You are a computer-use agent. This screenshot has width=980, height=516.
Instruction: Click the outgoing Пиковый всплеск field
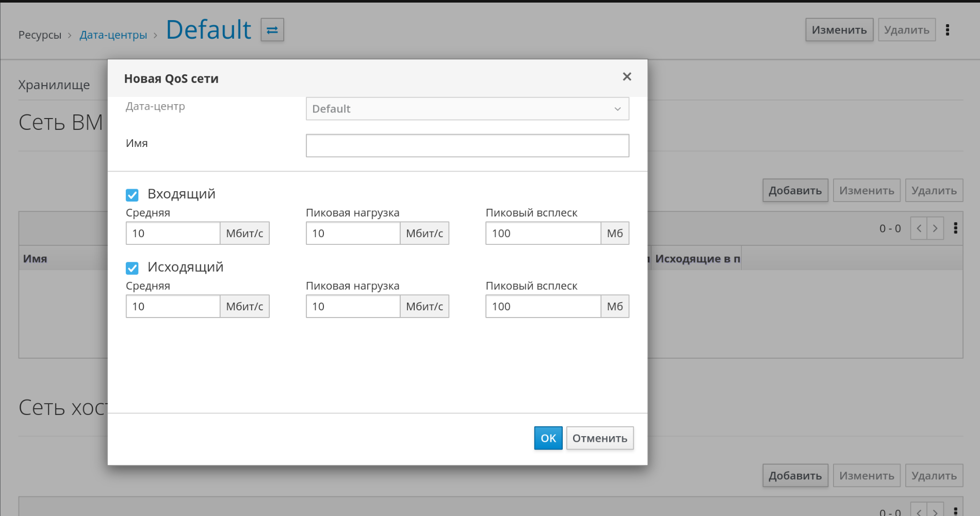click(543, 307)
